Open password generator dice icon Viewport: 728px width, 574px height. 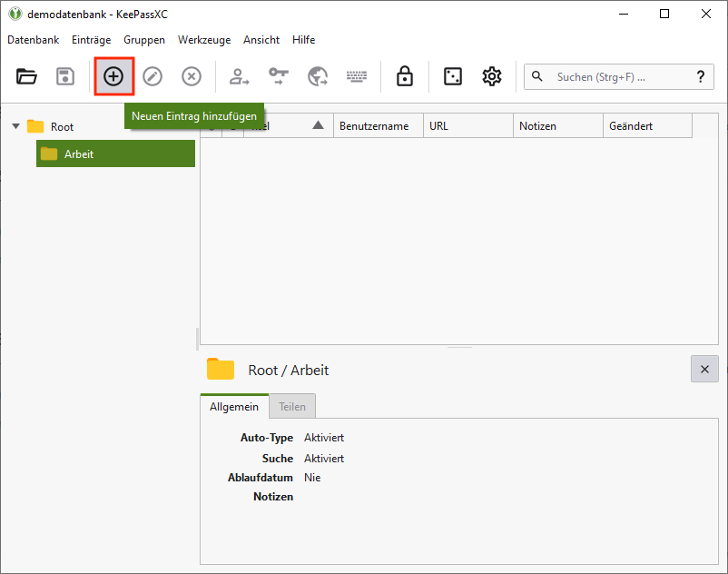(452, 77)
